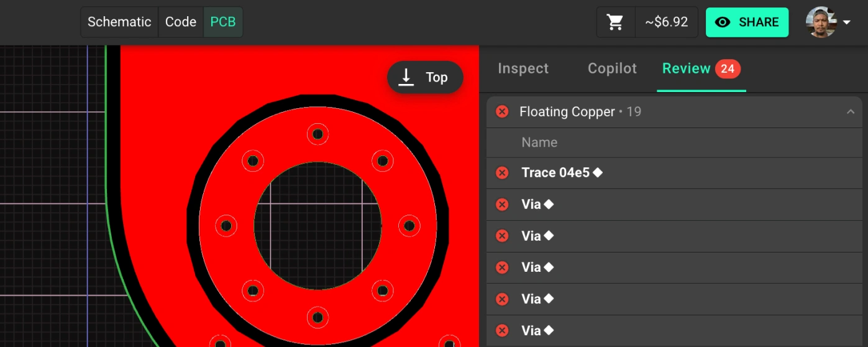
Task: Click the diamond icon after Trace 04e5
Action: [598, 173]
